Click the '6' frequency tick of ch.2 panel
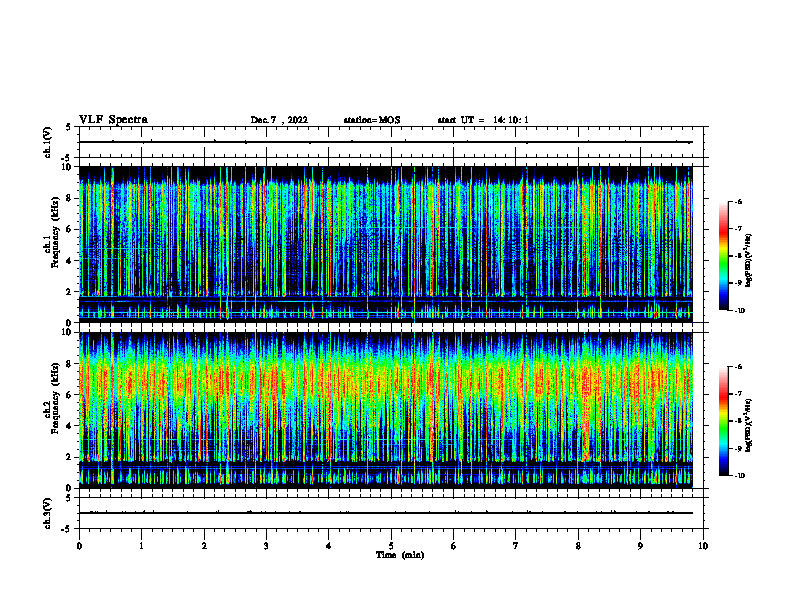Viewport: 792px width, 612px height. (x=69, y=395)
